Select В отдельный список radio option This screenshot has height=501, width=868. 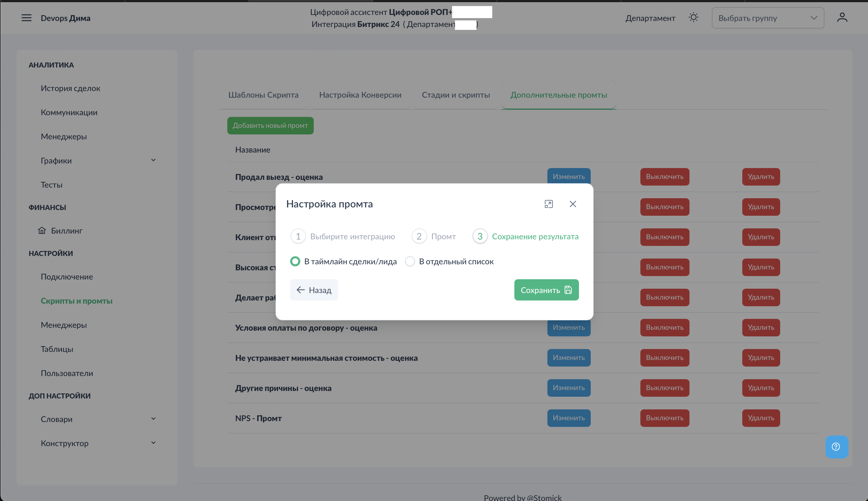410,261
